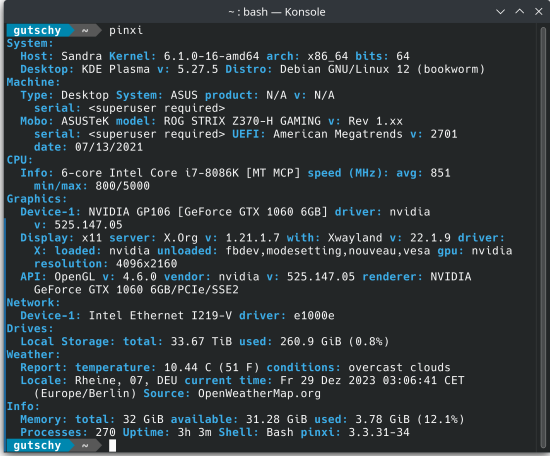The image size is (550, 456).
Task: Click the top gutschy prompt segment
Action: pos(37,31)
